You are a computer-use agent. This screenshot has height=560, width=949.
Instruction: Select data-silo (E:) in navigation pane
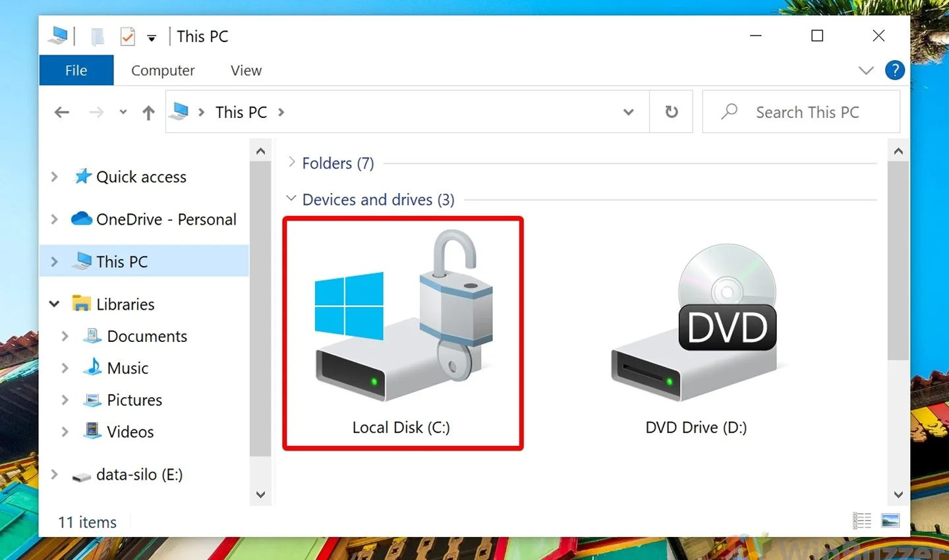(140, 474)
